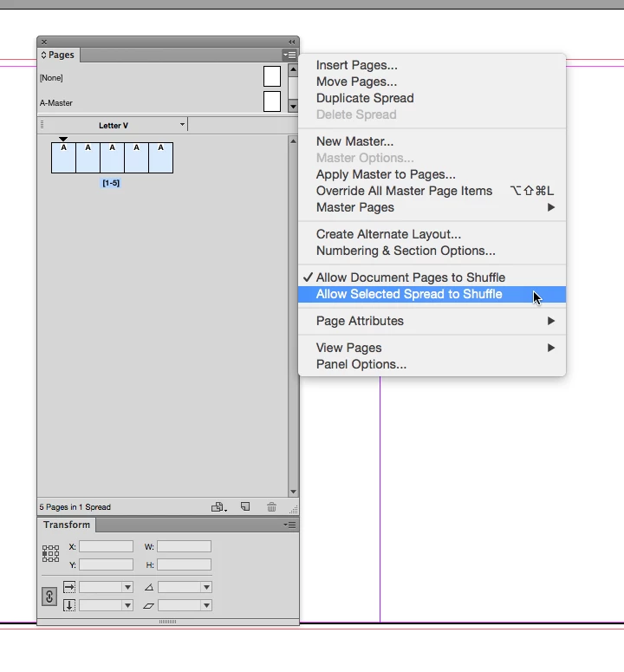Switch to the Transform tab
This screenshot has height=672, width=624.
pos(67,525)
